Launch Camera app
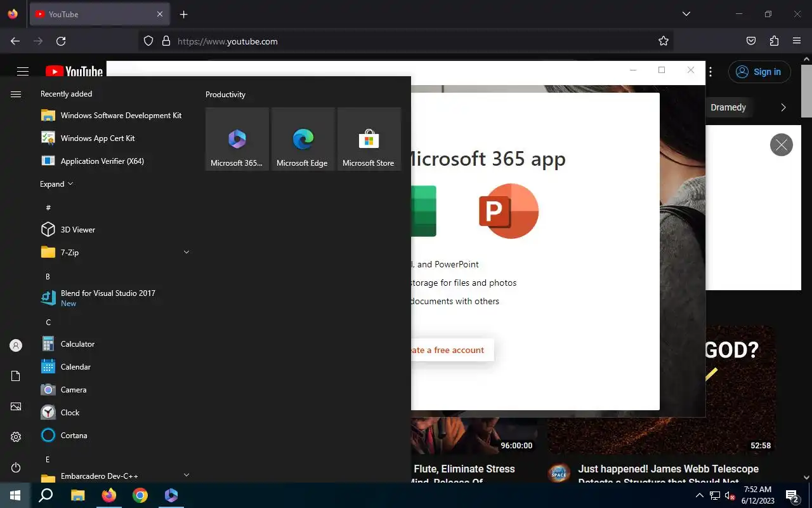This screenshot has width=812, height=508. point(114,390)
